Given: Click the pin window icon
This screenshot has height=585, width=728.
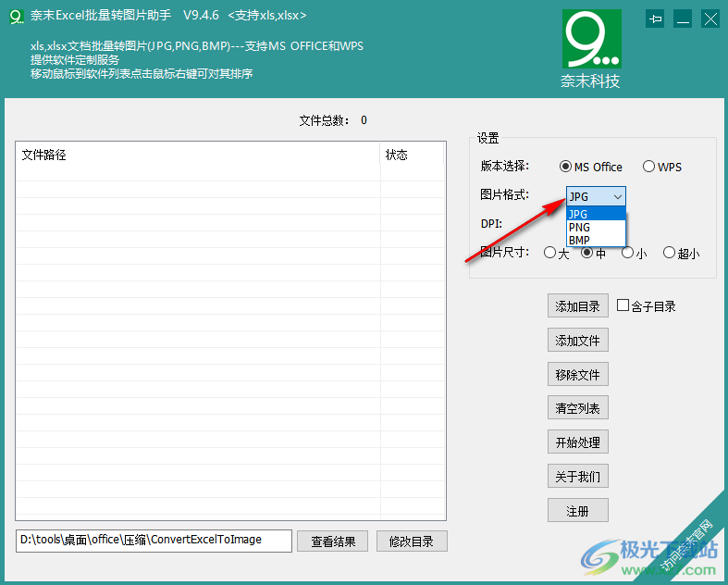Looking at the screenshot, I should pos(655,19).
